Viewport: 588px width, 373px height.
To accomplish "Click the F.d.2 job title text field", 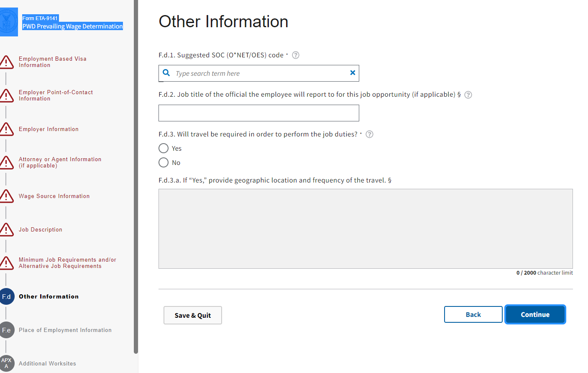I will click(x=258, y=113).
